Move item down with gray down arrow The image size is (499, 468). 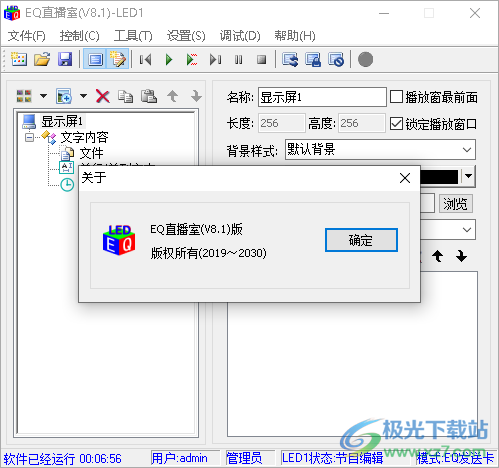pyautogui.click(x=196, y=96)
